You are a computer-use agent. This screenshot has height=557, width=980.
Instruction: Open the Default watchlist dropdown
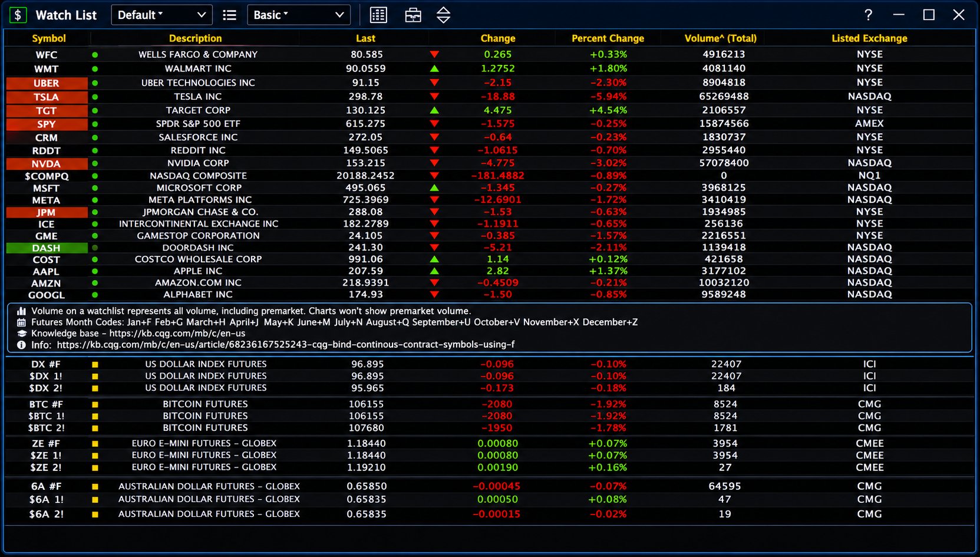[161, 15]
